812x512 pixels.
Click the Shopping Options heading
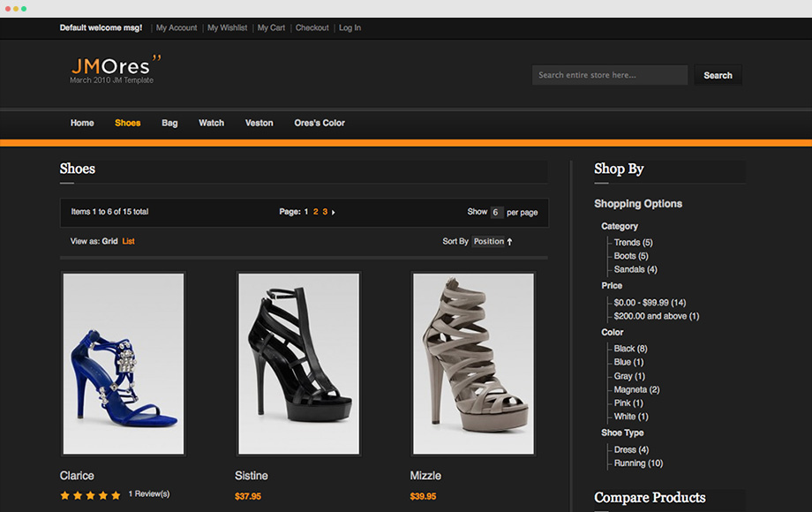[x=638, y=204]
